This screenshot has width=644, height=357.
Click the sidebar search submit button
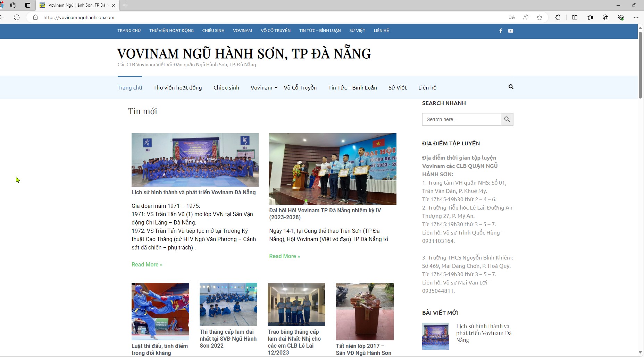507,119
